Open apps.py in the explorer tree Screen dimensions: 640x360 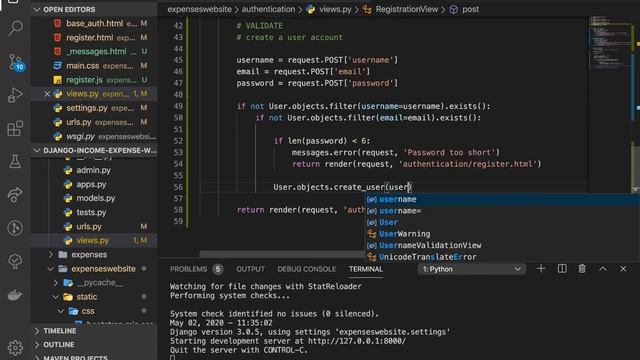94,184
